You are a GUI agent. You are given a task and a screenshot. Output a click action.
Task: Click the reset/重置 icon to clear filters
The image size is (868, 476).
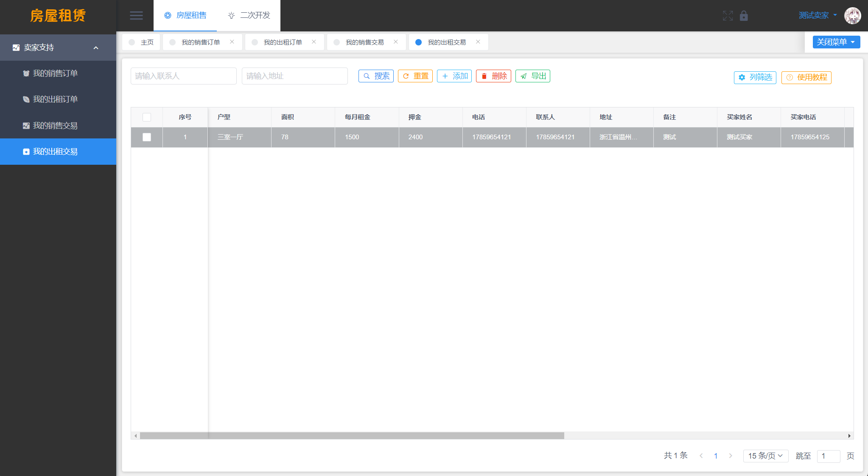[416, 75]
